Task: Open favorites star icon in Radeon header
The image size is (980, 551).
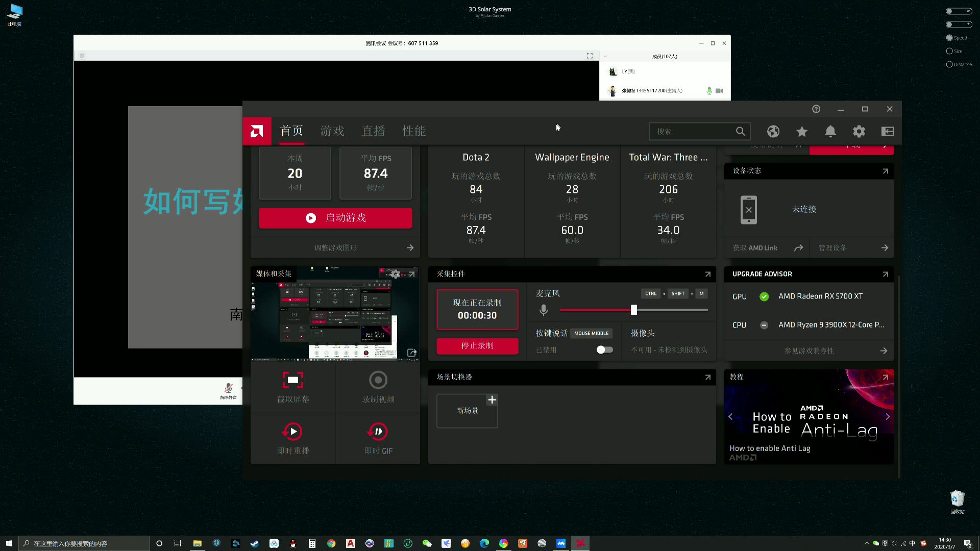Action: click(802, 131)
